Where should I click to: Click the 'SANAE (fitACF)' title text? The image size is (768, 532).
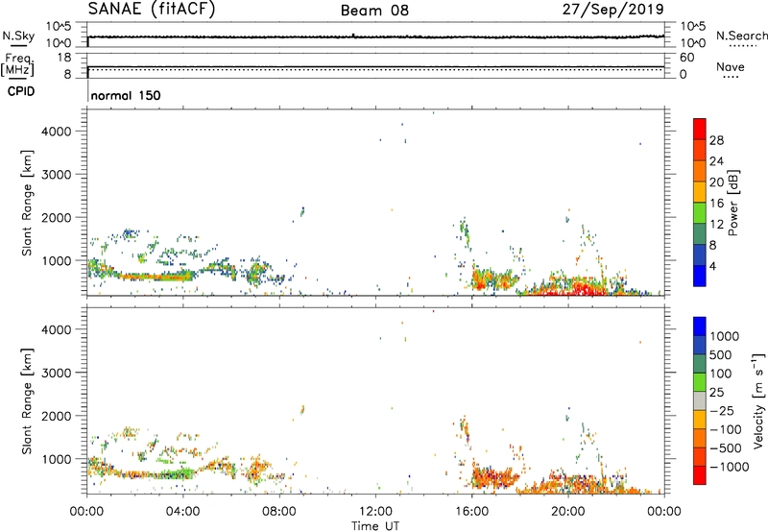tap(152, 9)
